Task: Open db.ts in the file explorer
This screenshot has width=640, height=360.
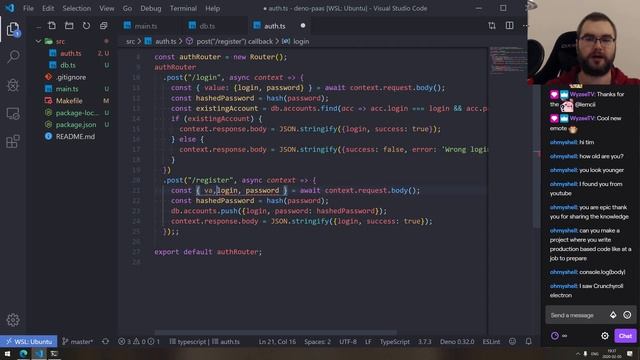Action: point(68,65)
